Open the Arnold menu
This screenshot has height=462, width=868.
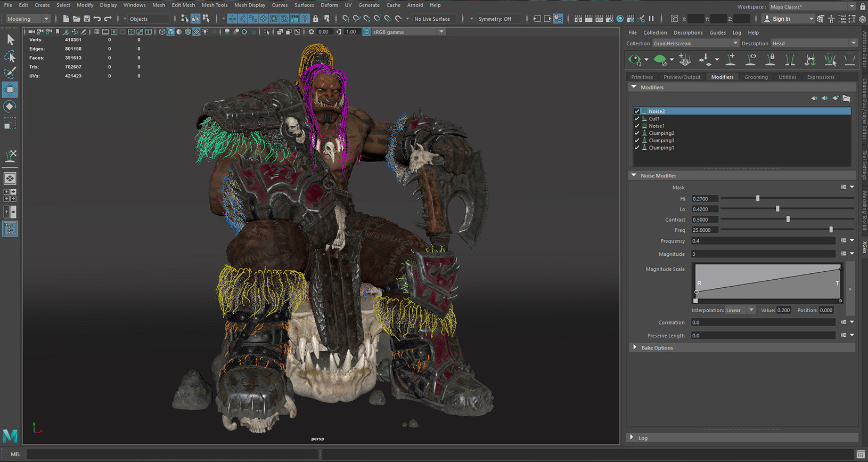tap(415, 5)
